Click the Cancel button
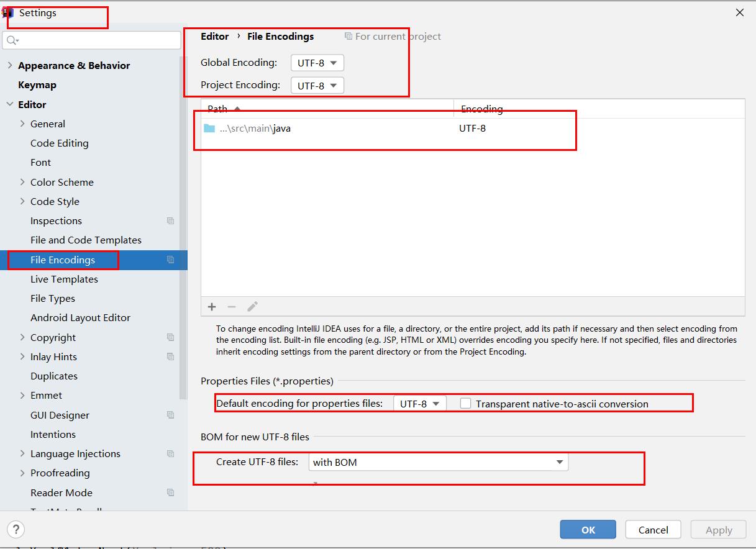 click(654, 530)
